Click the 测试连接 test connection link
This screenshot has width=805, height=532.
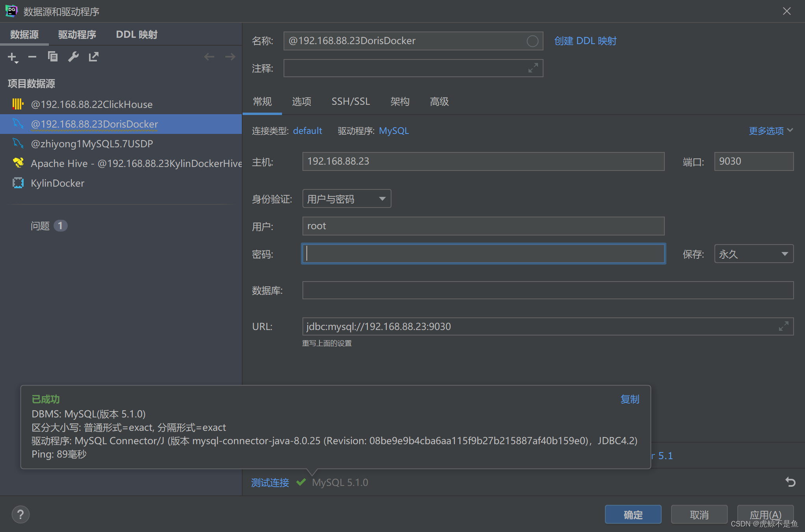point(270,482)
